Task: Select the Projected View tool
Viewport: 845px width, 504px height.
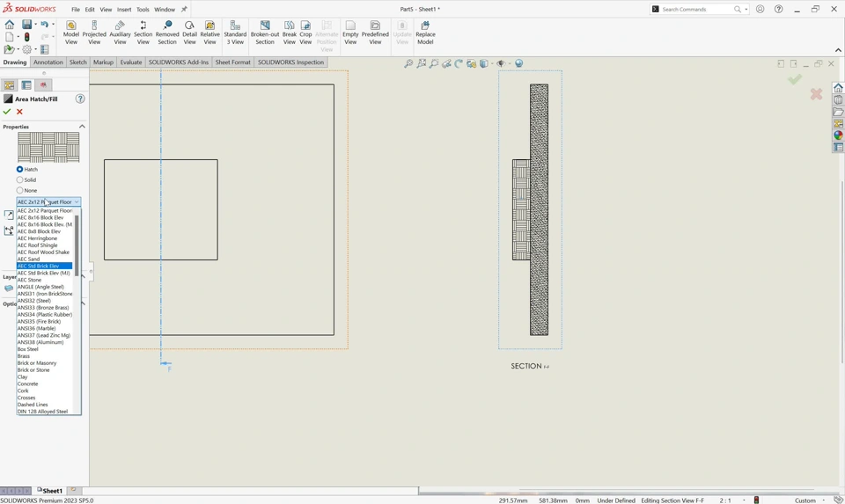Action: click(94, 33)
